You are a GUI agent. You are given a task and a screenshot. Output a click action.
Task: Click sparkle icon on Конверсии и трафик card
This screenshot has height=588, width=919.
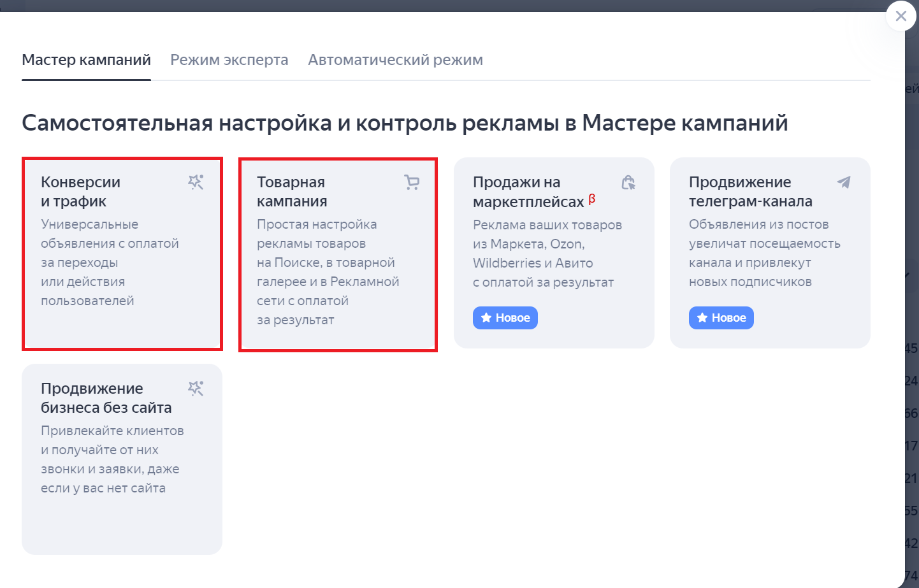point(196,182)
